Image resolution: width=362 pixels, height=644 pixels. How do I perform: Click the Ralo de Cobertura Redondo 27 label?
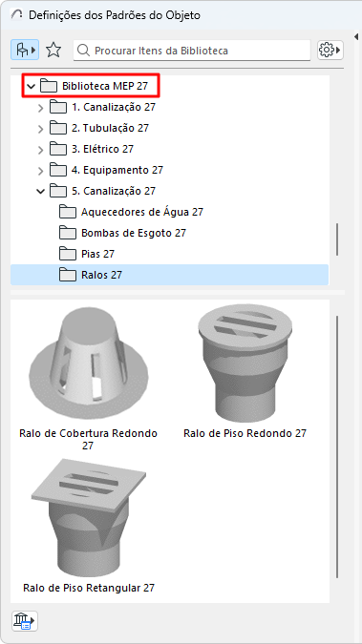pos(89,439)
